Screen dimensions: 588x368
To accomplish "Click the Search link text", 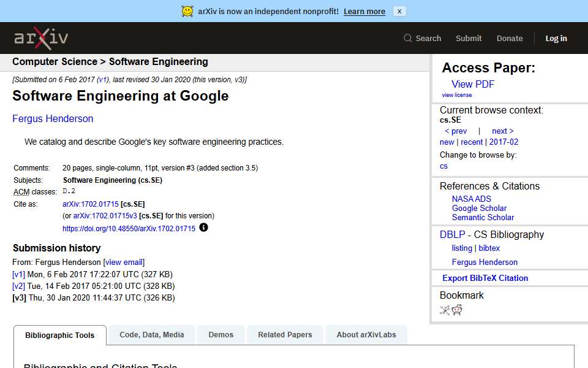I will [428, 38].
